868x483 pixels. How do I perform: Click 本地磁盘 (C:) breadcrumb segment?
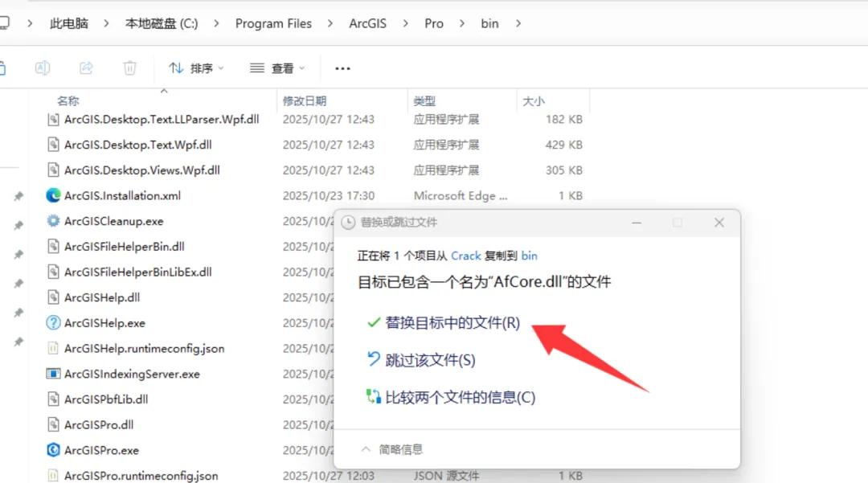[161, 24]
